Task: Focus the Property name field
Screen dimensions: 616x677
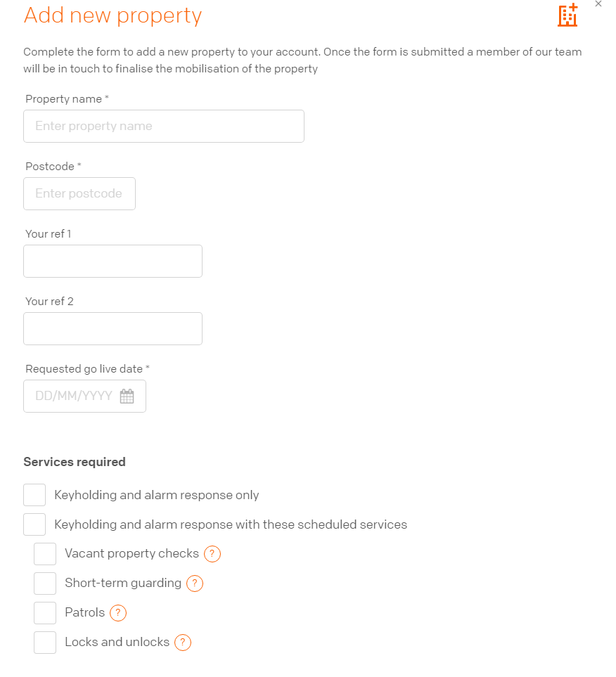Action: click(x=164, y=126)
